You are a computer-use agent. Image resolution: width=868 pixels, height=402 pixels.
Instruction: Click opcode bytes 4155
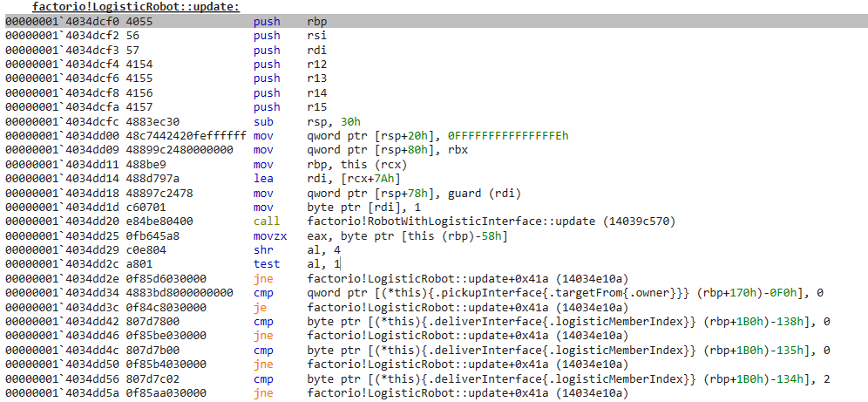(139, 78)
